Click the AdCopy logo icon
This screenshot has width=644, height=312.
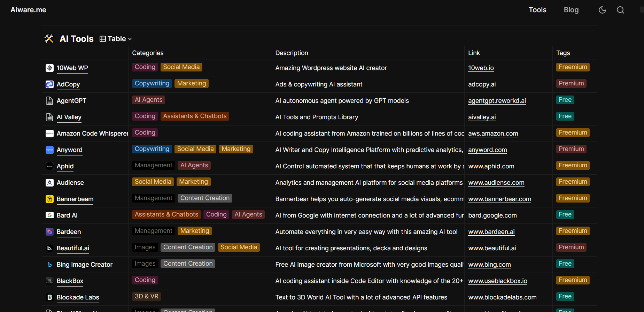coord(49,84)
